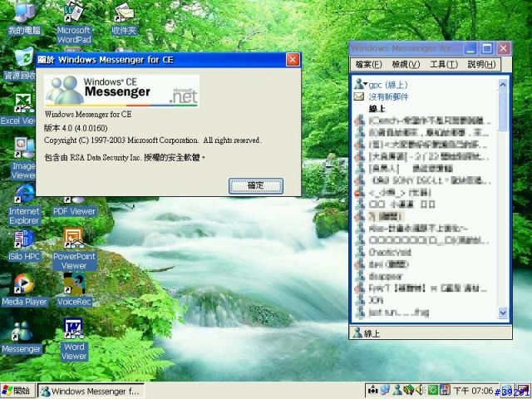Select the contact whose name starts with Alice

pyautogui.click(x=418, y=229)
